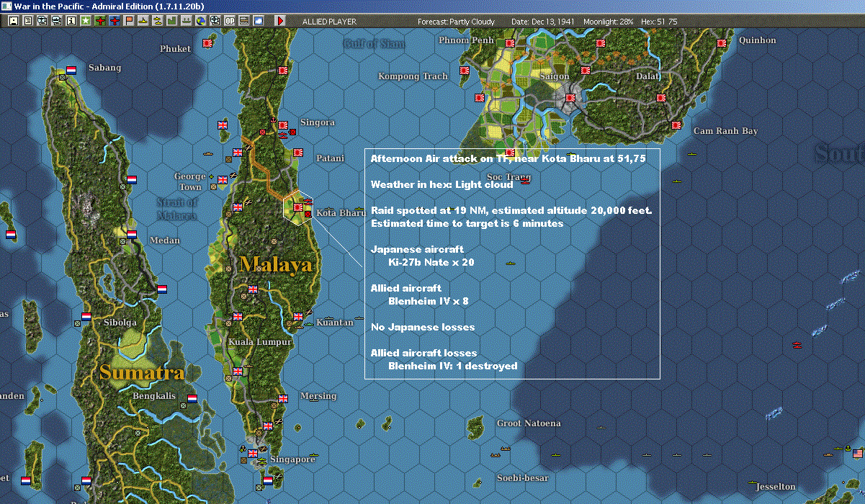Click the single yellow ship icon

(x=143, y=21)
